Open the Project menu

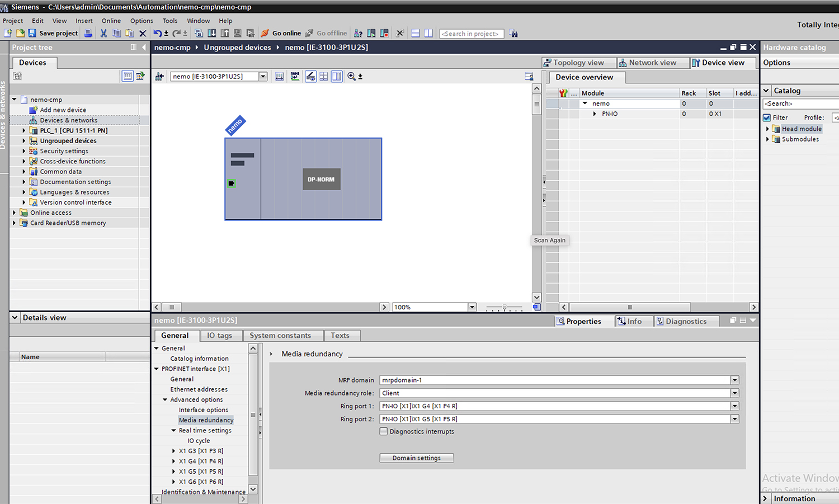[13, 21]
